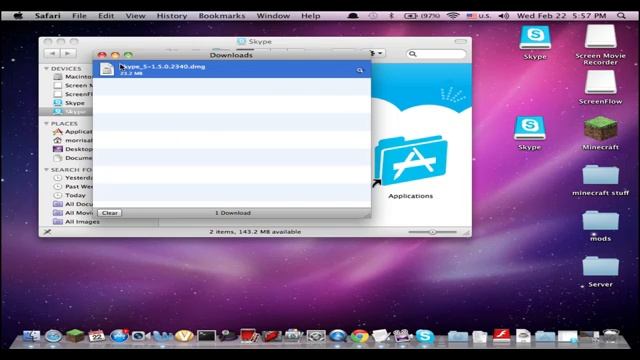
Task: Select the Past Week saved search
Action: pyautogui.click(x=73, y=187)
